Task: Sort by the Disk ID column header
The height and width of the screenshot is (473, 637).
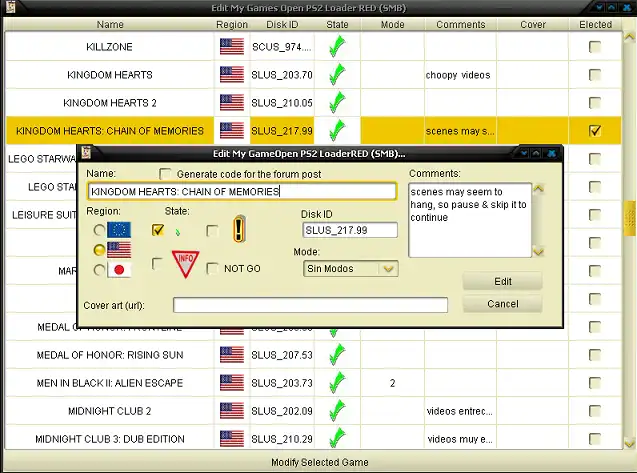Action: (282, 24)
